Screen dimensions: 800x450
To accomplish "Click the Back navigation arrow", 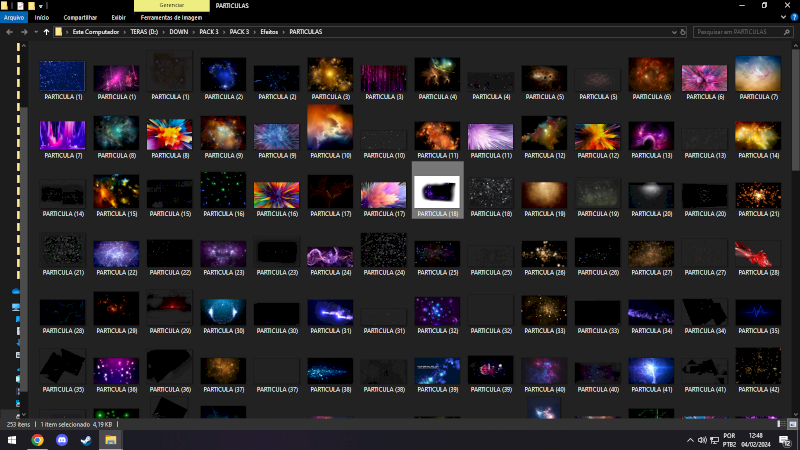I will click(9, 32).
